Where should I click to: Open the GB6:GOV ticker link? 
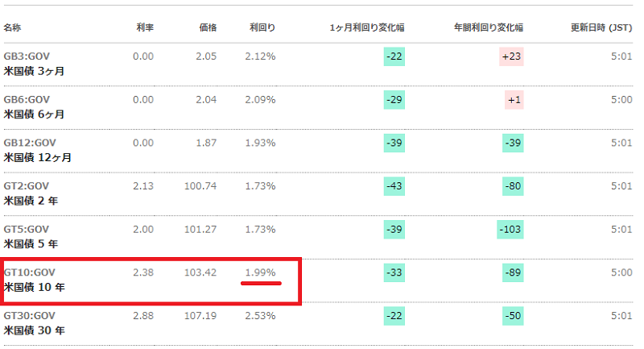[27, 99]
